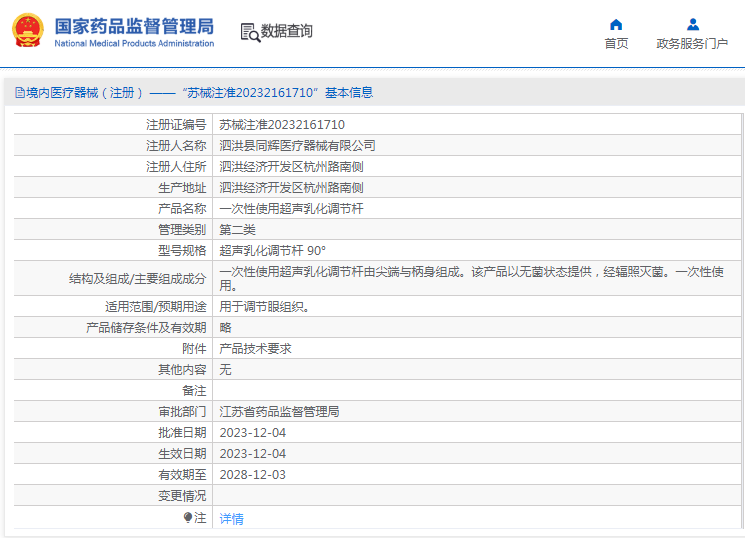Open the 详情 link

[231, 519]
